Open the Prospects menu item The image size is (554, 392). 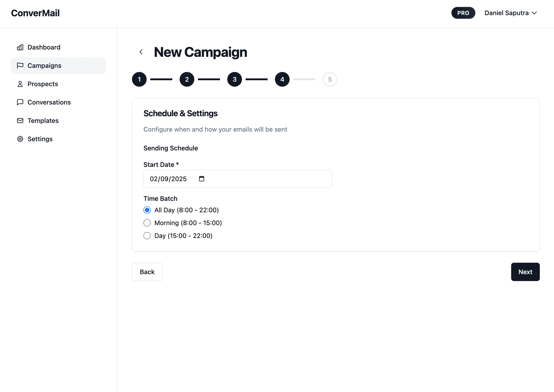43,84
